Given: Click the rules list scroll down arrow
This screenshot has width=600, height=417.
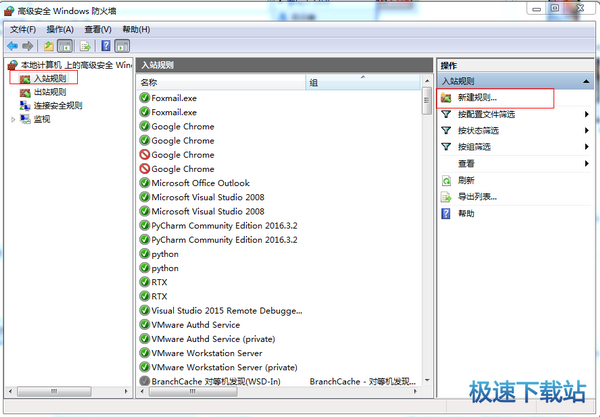Looking at the screenshot, I should pyautogui.click(x=427, y=380).
